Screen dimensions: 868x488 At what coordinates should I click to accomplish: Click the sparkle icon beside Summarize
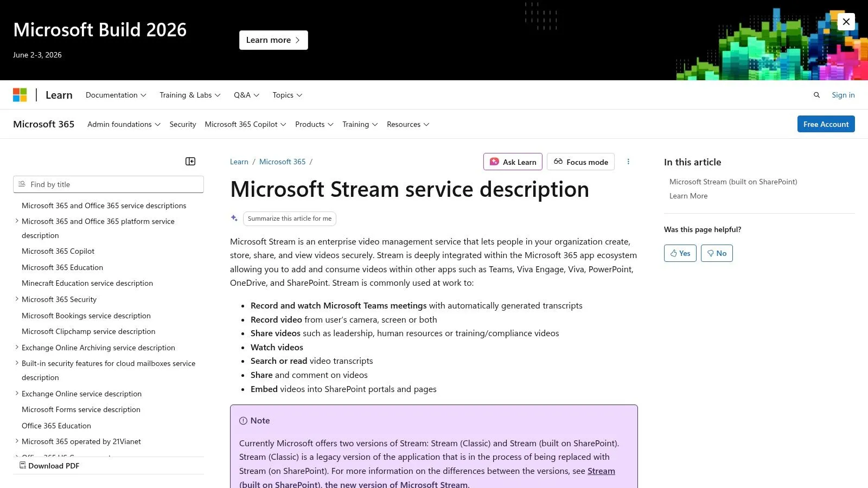(234, 218)
